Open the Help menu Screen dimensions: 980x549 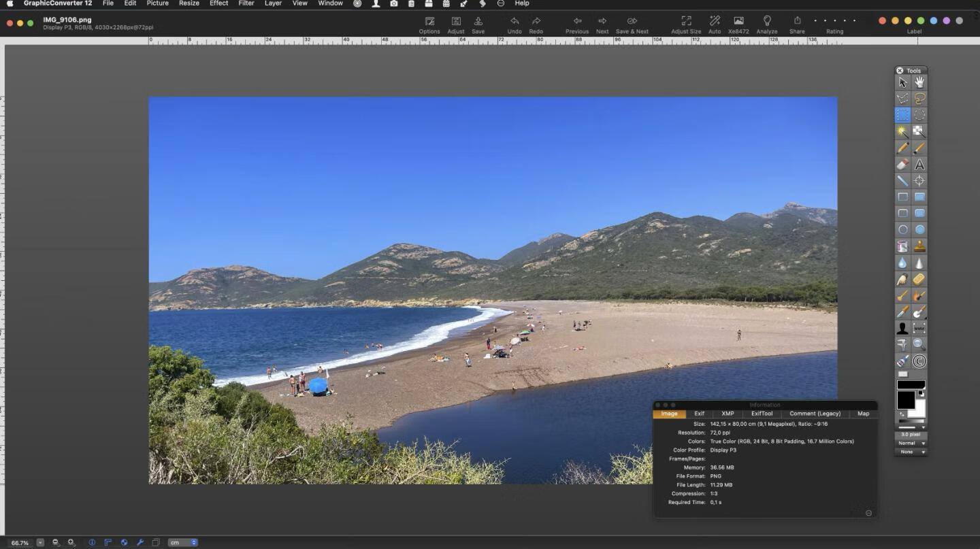pos(522,3)
